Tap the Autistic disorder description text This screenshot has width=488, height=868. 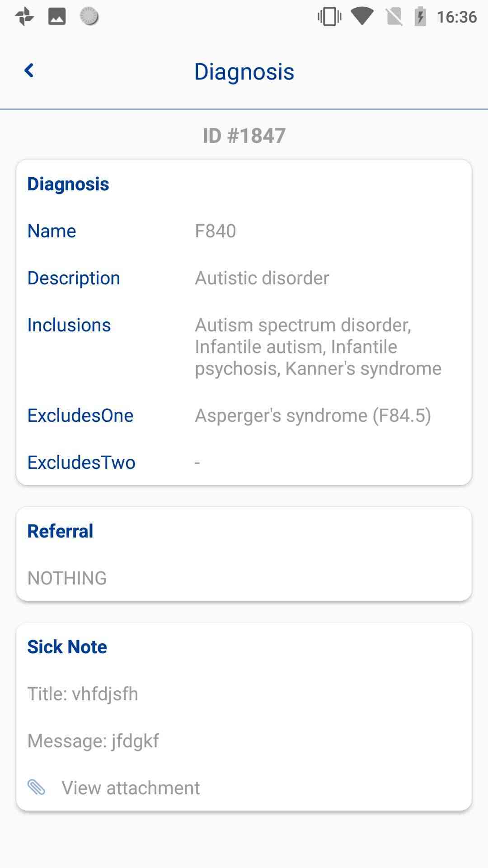pos(262,278)
